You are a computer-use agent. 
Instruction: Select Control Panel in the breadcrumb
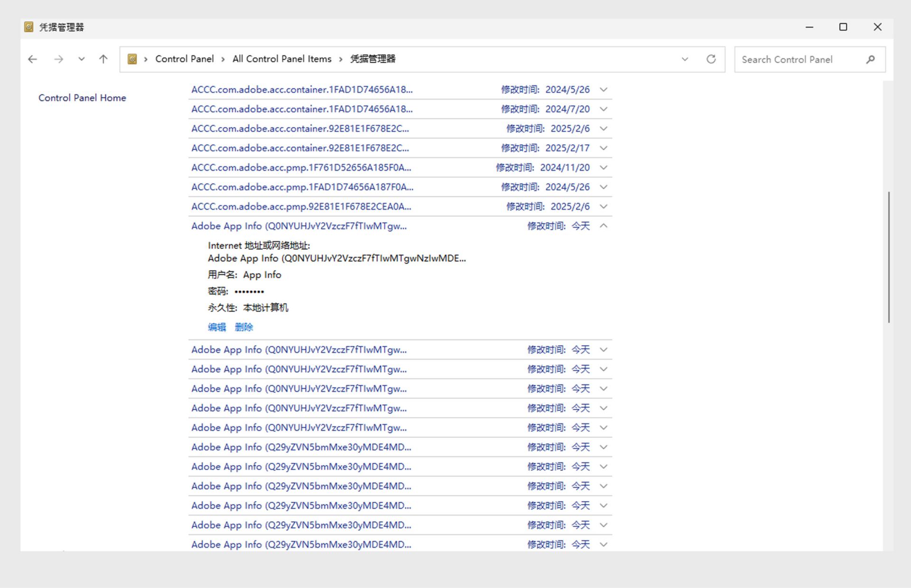185,59
